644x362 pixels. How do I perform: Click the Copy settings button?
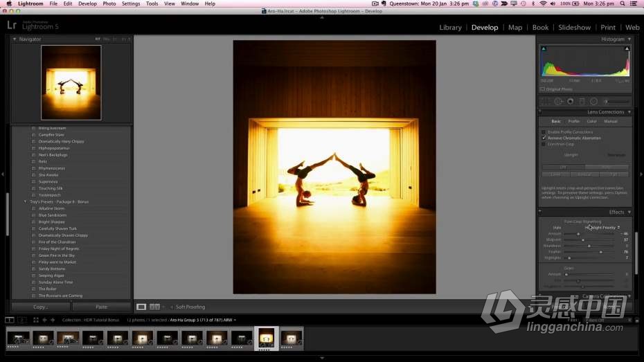coord(40,307)
